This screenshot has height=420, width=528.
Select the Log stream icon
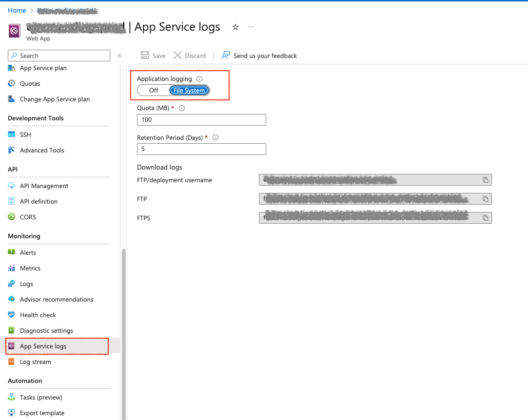tap(11, 362)
